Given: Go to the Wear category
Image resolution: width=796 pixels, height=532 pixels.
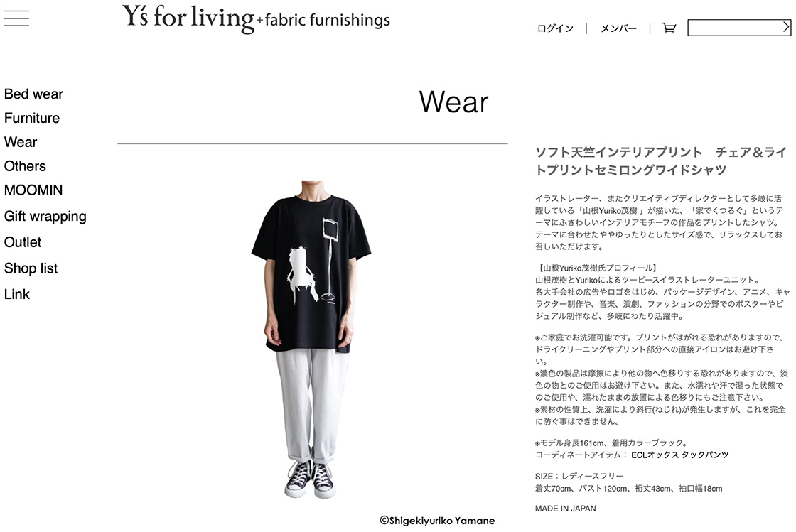Looking at the screenshot, I should click(21, 142).
